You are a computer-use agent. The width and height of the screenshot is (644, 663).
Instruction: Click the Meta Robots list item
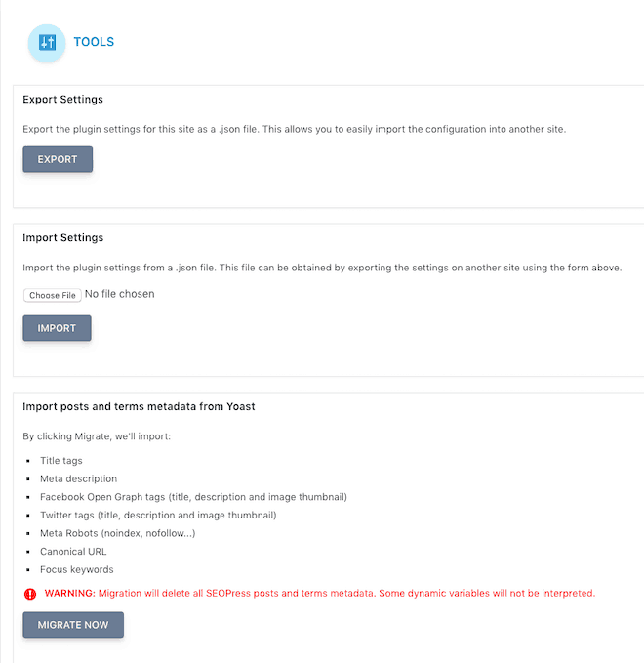click(118, 533)
